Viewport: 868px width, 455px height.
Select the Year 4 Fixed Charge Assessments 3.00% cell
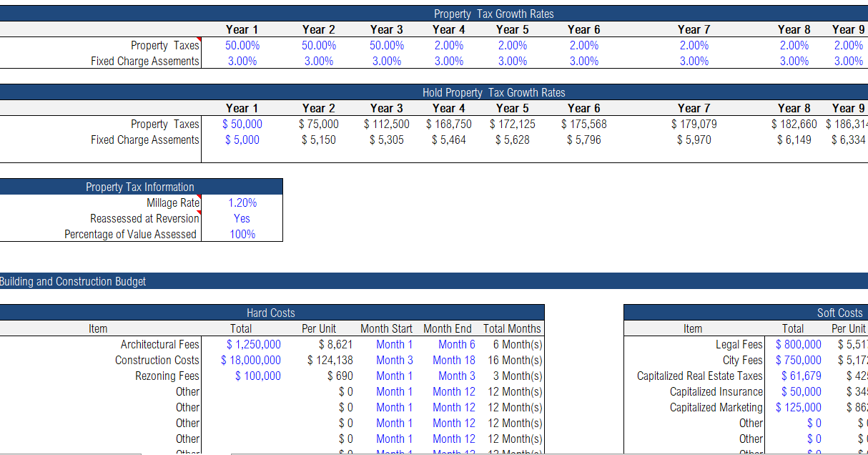[x=449, y=61]
